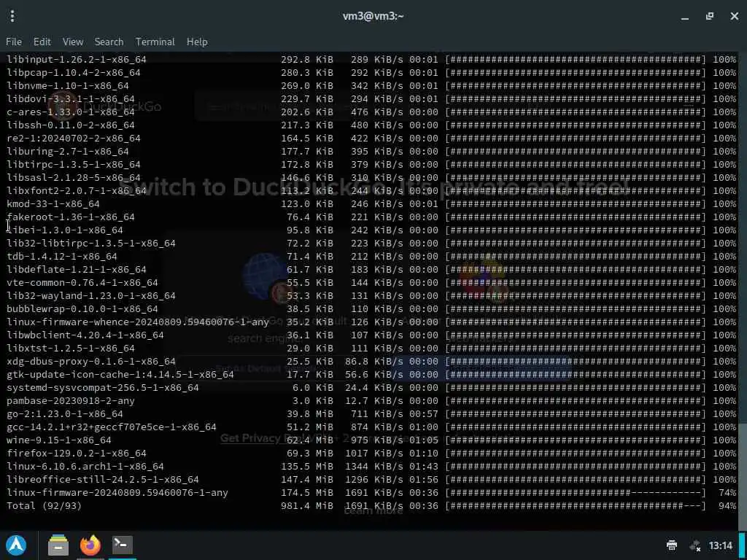Viewport: 747px width, 560px height.
Task: Click the go-2:1.23.0-1-x86_64 package name
Action: (65, 414)
